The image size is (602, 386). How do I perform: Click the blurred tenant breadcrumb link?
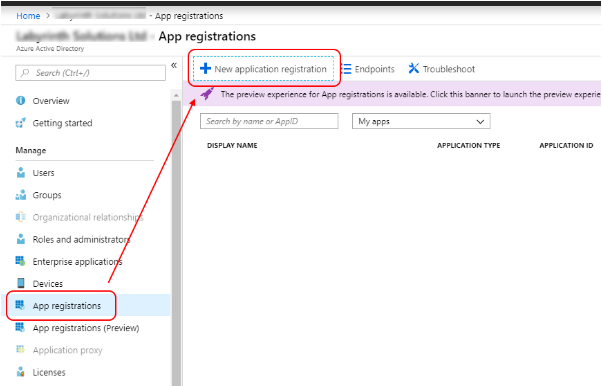tap(100, 15)
